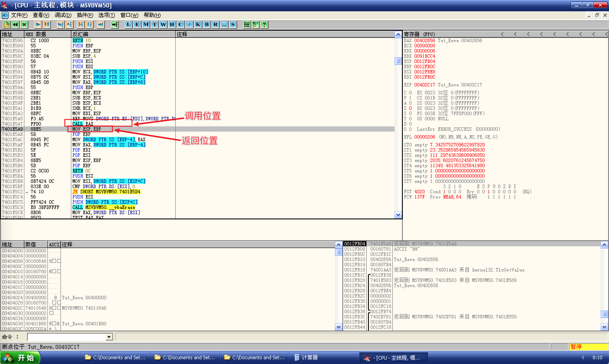Toggle the P flag value in registers
This screenshot has height=364, width=609.
pyautogui.click(x=410, y=98)
